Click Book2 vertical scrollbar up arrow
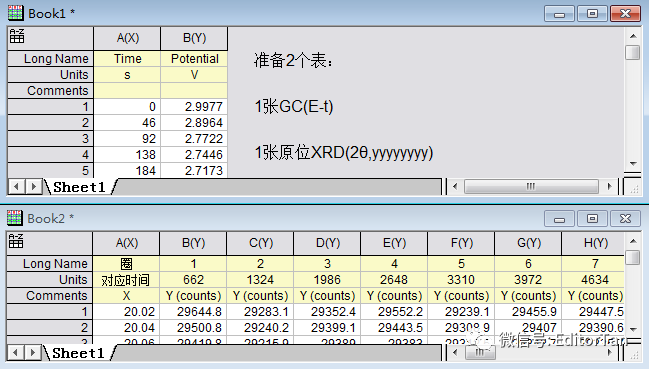This screenshot has height=369, width=649. [x=633, y=241]
